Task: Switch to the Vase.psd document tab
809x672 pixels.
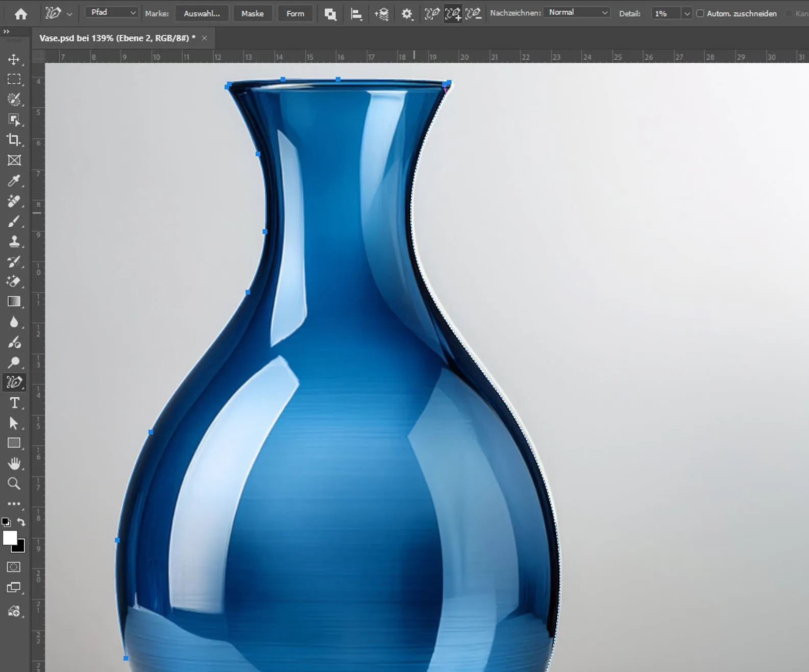Action: pyautogui.click(x=117, y=38)
